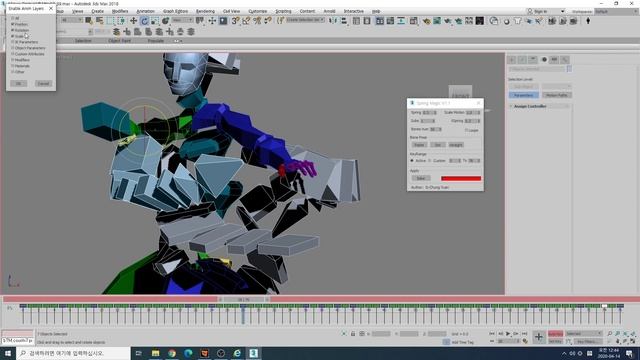Viewport: 640px width, 360px height.
Task: Open the Material Editor icon
Action: pos(413,21)
